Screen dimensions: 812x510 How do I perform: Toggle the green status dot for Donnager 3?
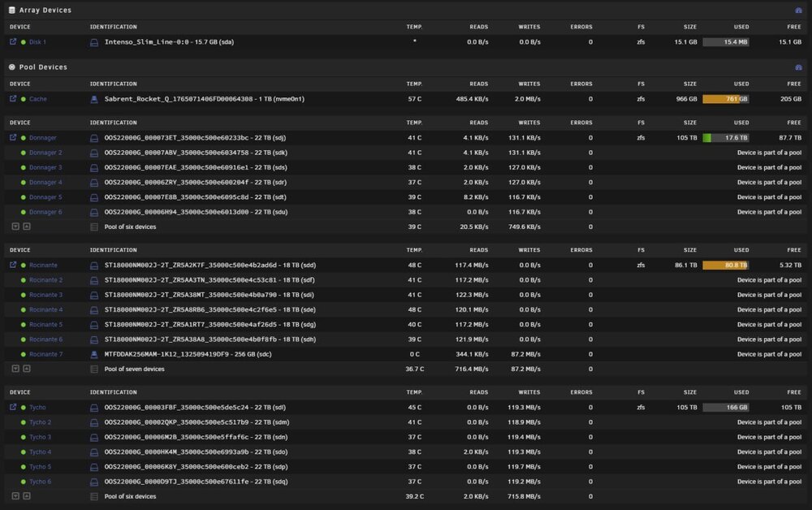point(24,168)
